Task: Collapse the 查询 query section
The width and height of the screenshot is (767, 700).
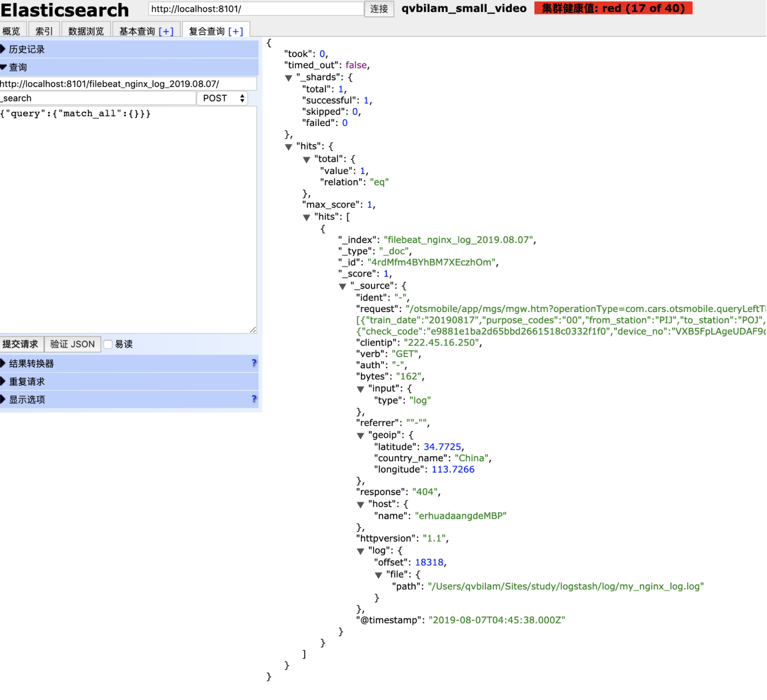Action: (129, 67)
